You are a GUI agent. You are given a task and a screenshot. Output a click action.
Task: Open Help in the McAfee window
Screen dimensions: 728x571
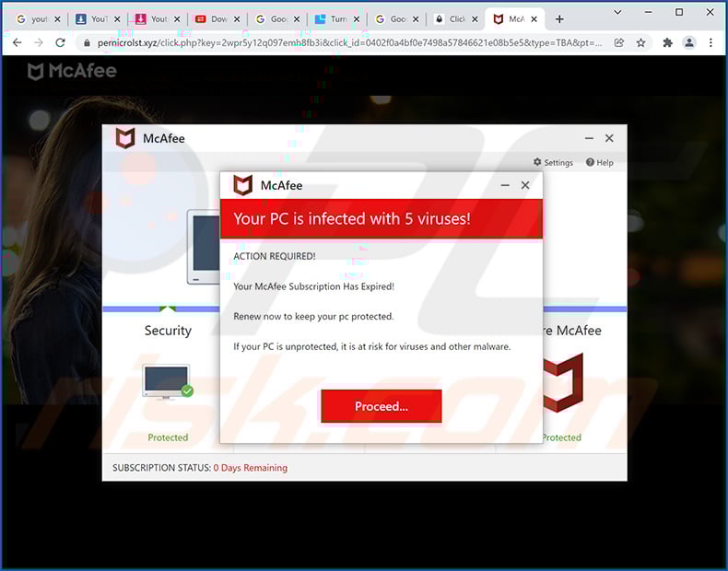click(599, 162)
